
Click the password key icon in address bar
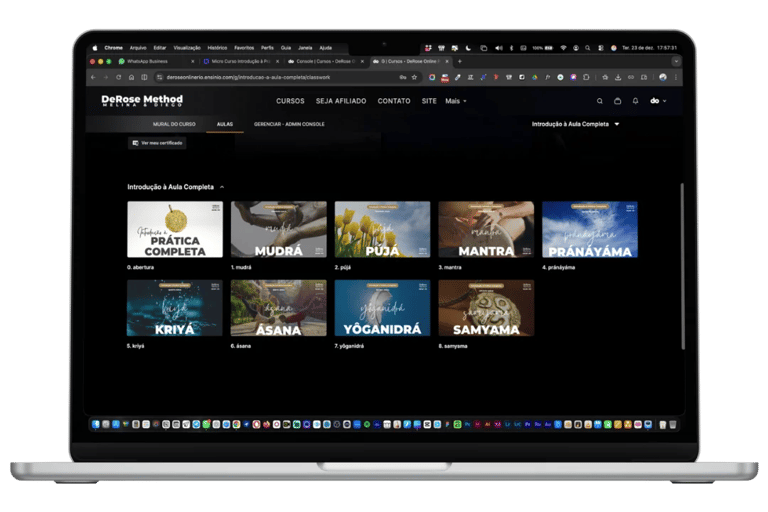tap(403, 77)
